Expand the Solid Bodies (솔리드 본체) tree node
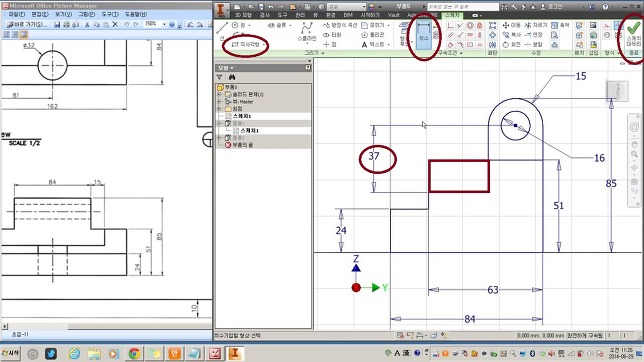This screenshot has width=644, height=362. point(219,95)
